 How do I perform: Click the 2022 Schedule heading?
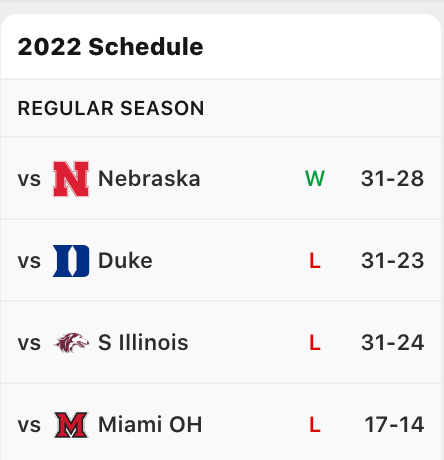click(x=110, y=47)
